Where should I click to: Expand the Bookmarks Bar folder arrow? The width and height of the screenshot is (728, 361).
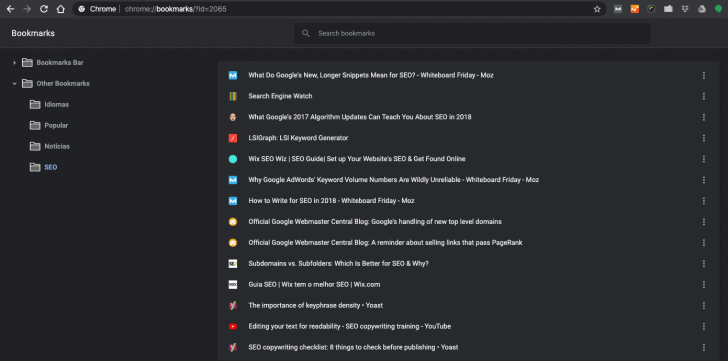[x=14, y=63]
